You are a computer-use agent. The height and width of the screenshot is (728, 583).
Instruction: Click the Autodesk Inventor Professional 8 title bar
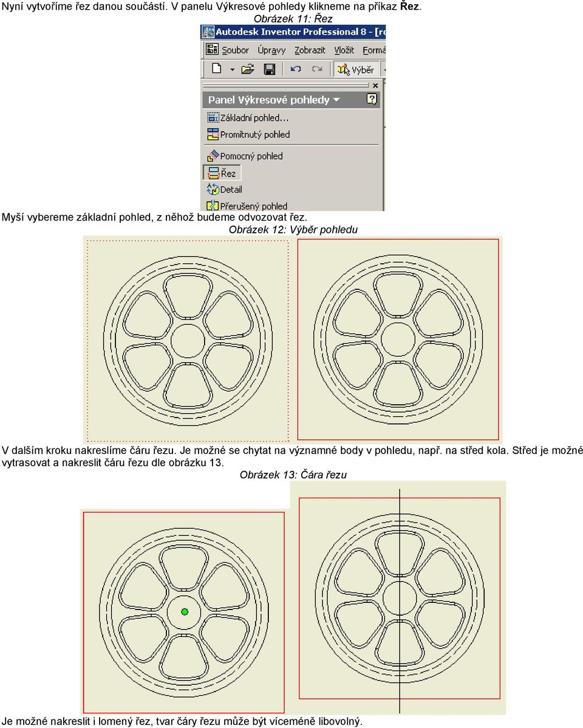tap(293, 32)
